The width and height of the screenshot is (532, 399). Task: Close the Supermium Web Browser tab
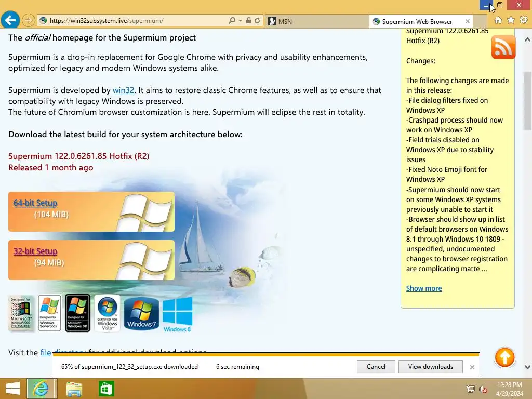468,21
